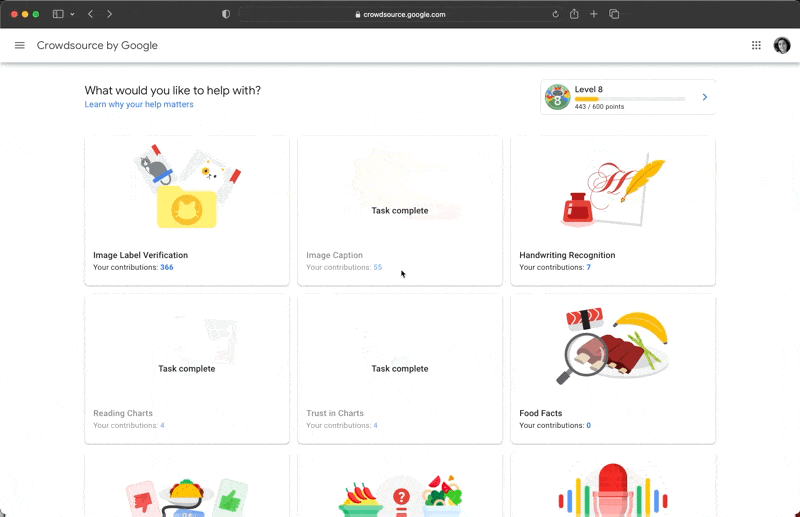Open the sidebar options dropdown arrow
800x517 pixels.
[72, 14]
